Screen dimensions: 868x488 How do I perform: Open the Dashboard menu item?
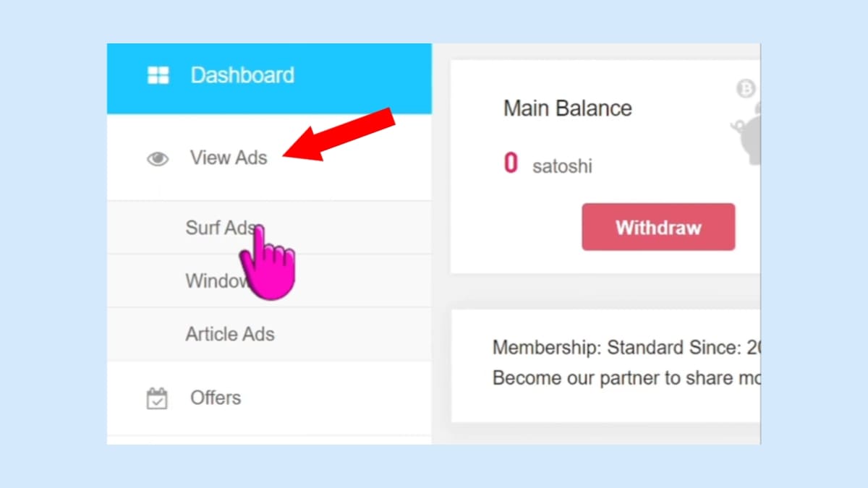point(242,75)
